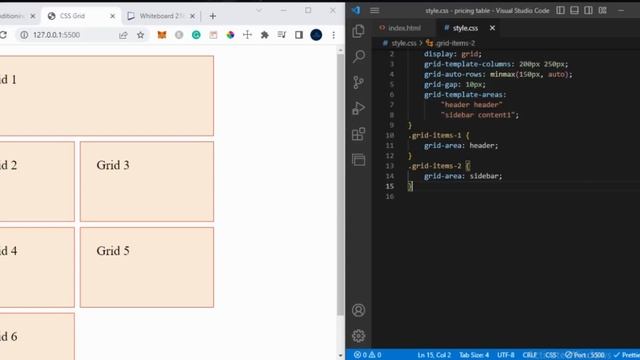640x360 pixels.
Task: Bookmark this page with the star
Action: [140, 35]
